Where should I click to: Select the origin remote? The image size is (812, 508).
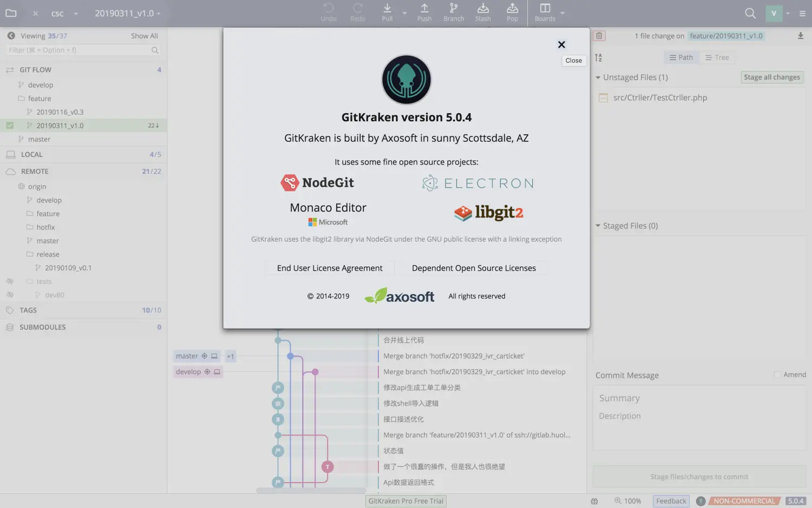[37, 186]
